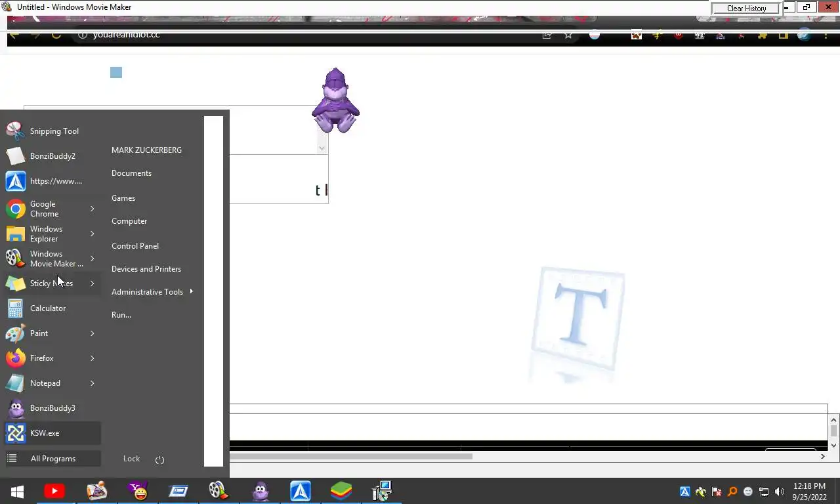Viewport: 840px width, 504px height.
Task: Click the purple BonziBuddy taskbar icon
Action: click(x=261, y=491)
